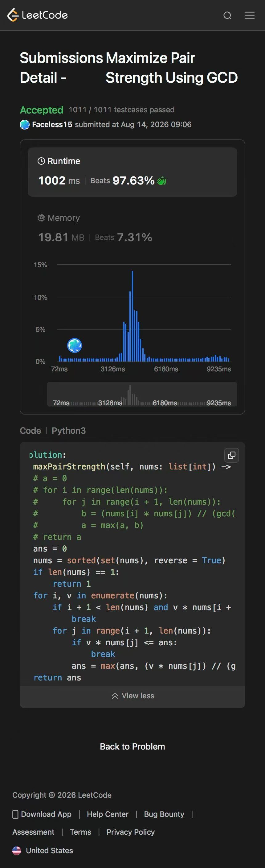Image resolution: width=265 pixels, height=868 pixels.
Task: Select the 'nums = sorted(set(nums)' code line
Action: click(x=129, y=561)
